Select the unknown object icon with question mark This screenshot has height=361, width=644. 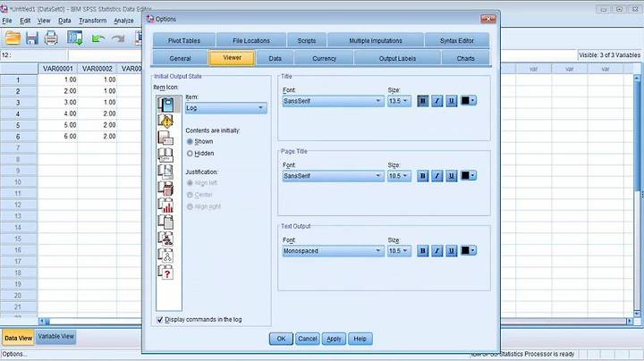click(166, 273)
